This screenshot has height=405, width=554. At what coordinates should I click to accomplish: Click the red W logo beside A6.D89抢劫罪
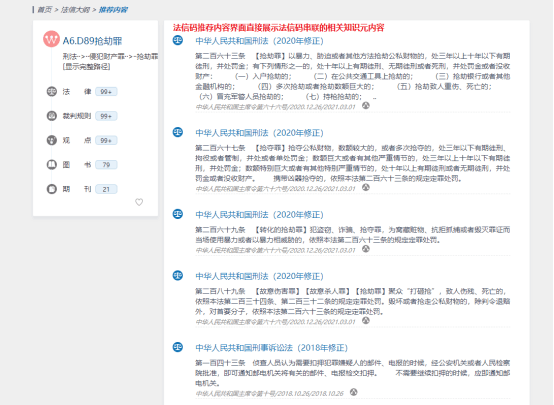click(x=51, y=39)
